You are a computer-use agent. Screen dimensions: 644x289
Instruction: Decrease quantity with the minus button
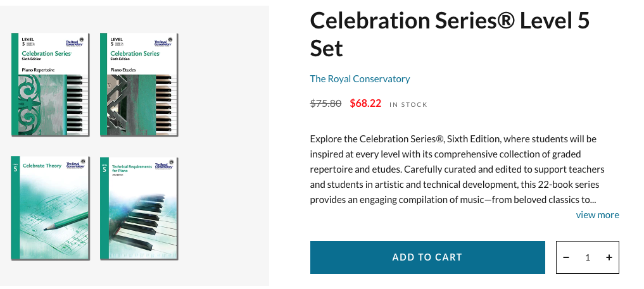pos(566,257)
